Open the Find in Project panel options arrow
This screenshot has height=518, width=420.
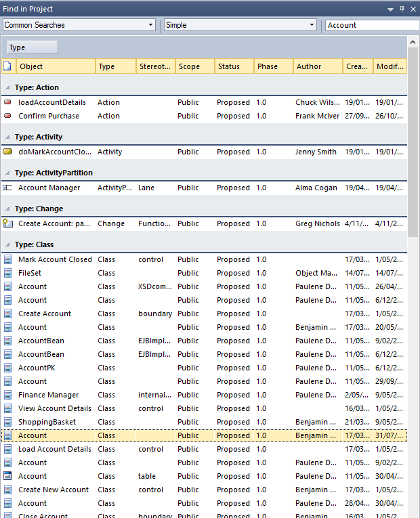click(390, 9)
